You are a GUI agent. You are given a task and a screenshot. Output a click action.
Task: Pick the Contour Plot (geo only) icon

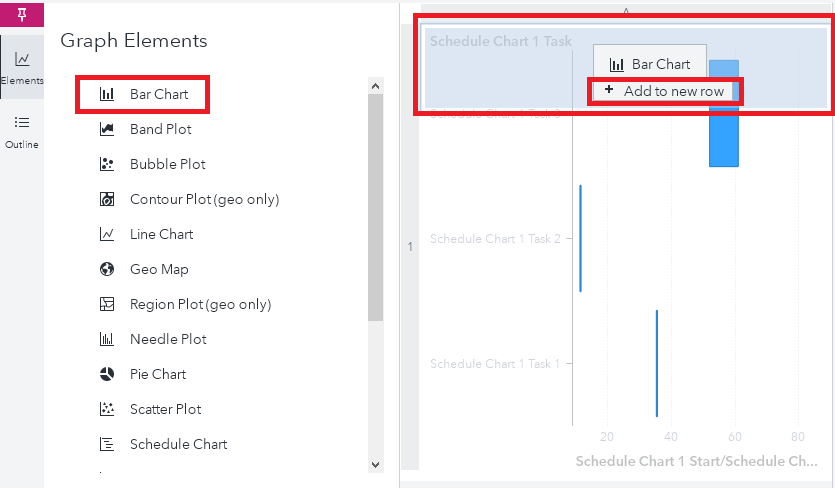[x=107, y=200]
